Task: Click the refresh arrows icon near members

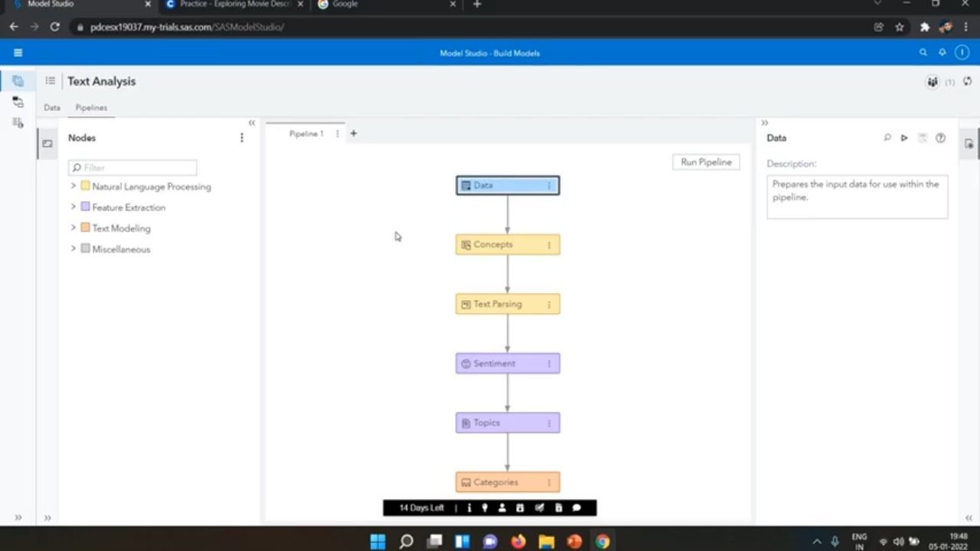Action: tap(968, 82)
